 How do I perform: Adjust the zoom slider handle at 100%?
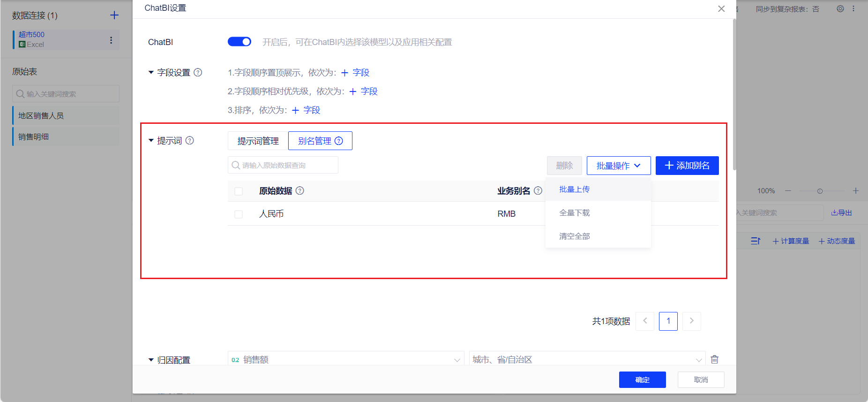point(820,191)
